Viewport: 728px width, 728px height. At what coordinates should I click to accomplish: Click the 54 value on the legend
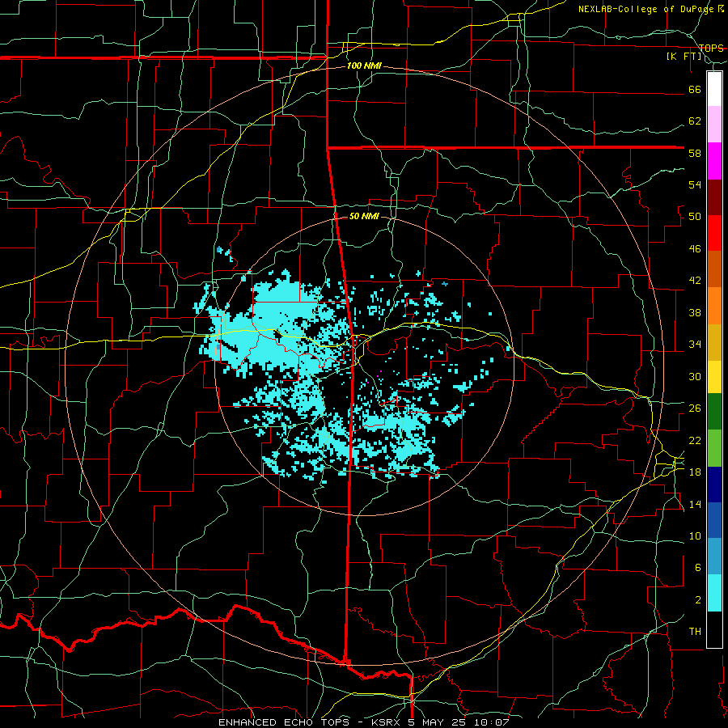click(695, 184)
